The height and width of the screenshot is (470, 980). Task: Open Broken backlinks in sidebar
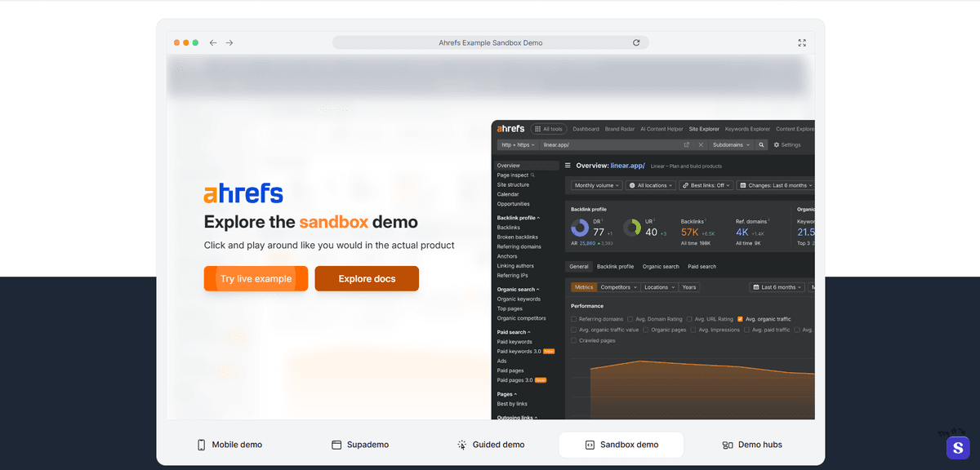(x=517, y=237)
